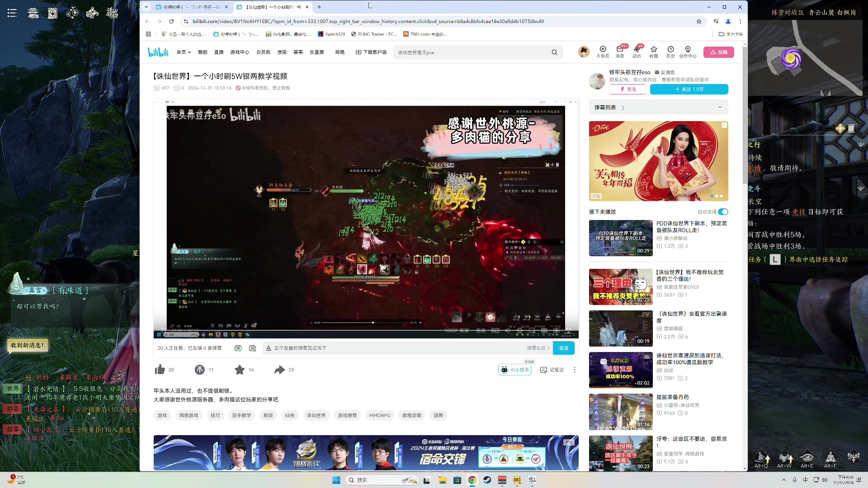Open 弹幕列表 three-dot menu
This screenshot has width=868, height=488.
pos(623,108)
